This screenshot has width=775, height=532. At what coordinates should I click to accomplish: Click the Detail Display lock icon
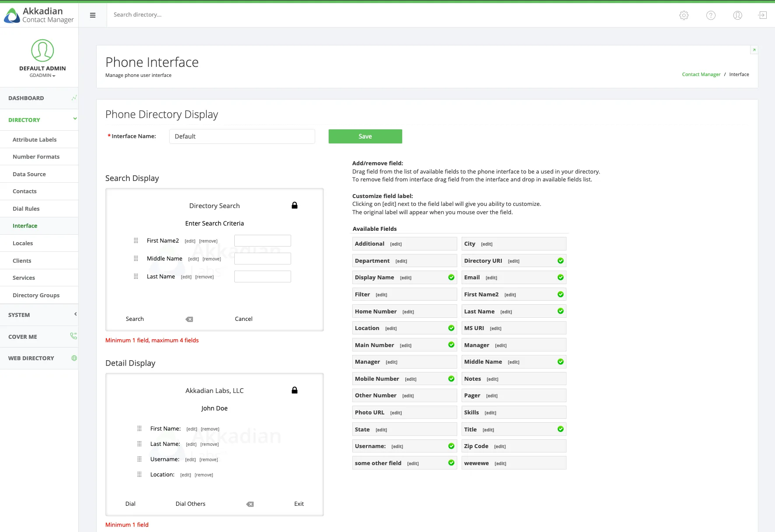pos(295,390)
